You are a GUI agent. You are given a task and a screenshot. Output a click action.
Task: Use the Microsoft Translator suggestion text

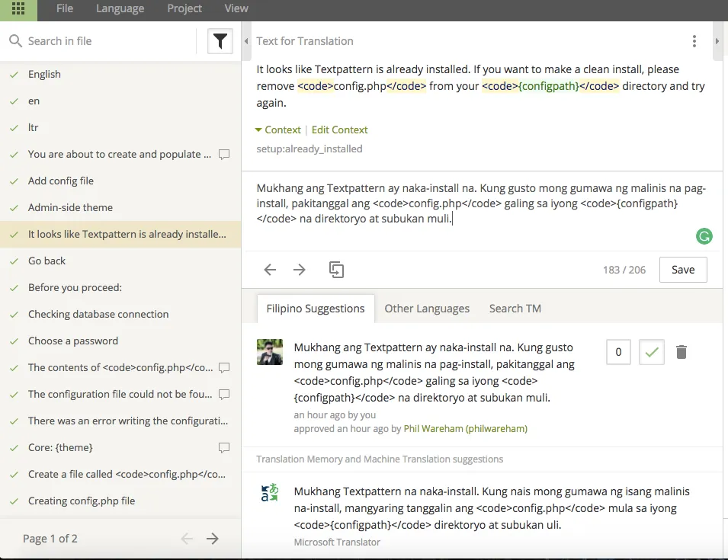(x=492, y=508)
